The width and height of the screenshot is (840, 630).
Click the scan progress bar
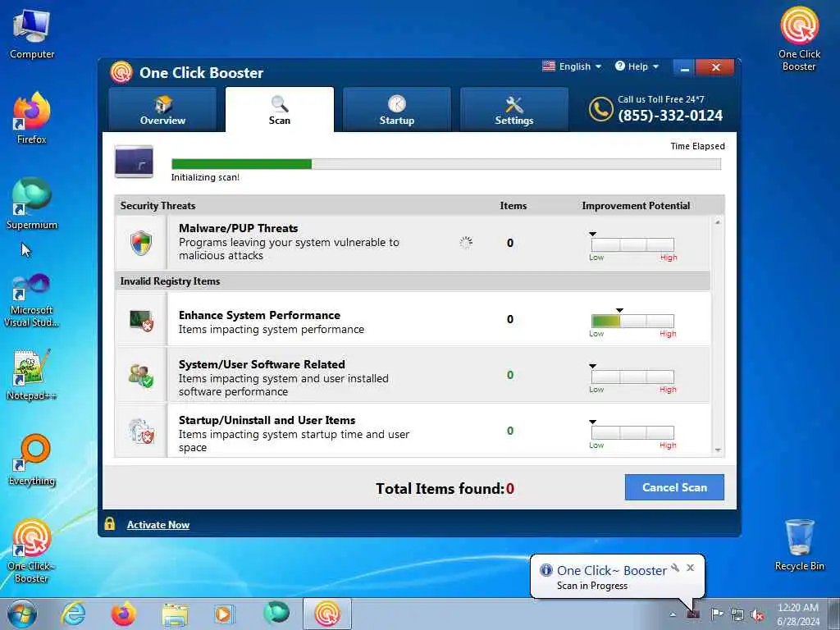445,164
